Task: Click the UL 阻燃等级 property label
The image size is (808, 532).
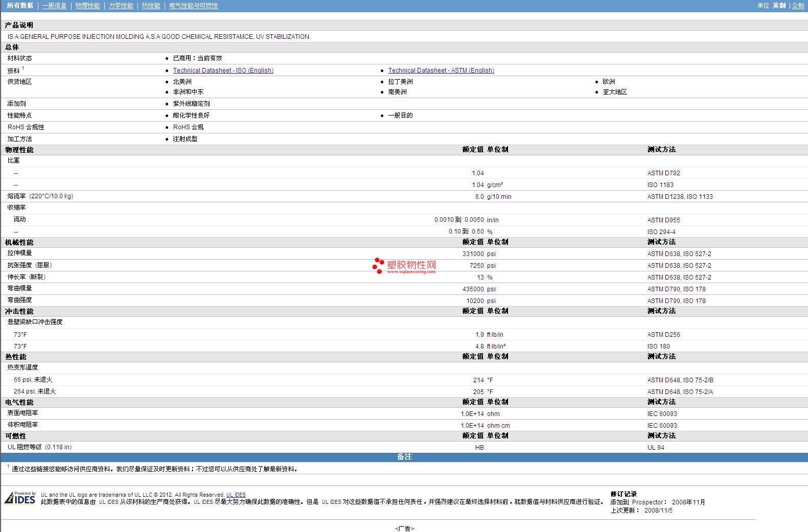Action: coord(25,447)
